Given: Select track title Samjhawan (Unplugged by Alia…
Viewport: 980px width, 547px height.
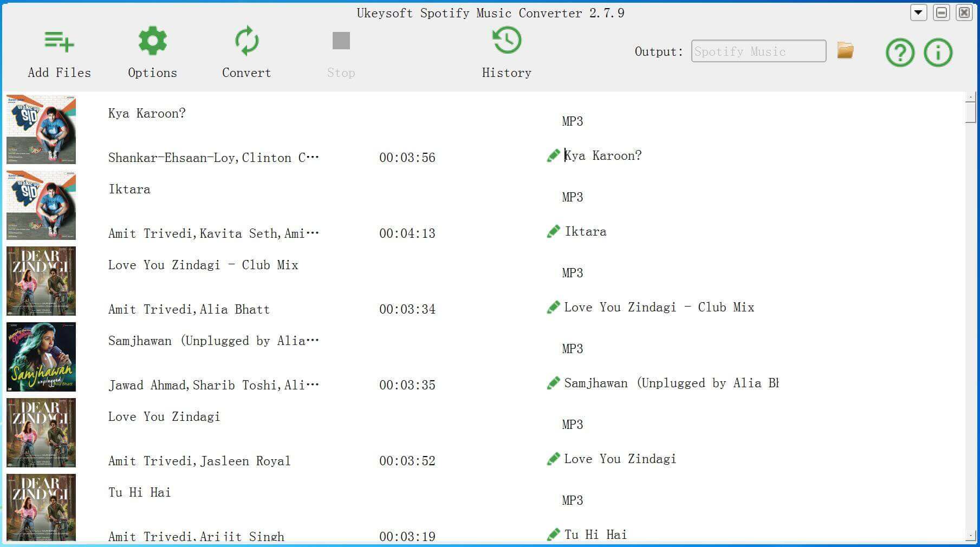Looking at the screenshot, I should (x=213, y=341).
